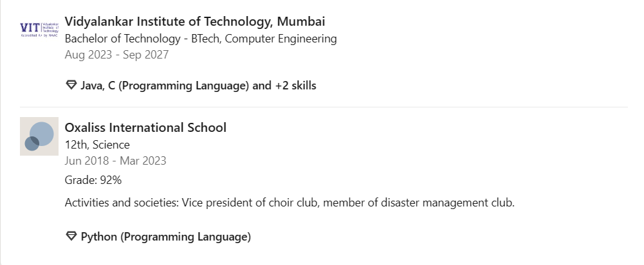Open Oxaliss International School page
Screen dimensions: 644x265
pyautogui.click(x=145, y=127)
